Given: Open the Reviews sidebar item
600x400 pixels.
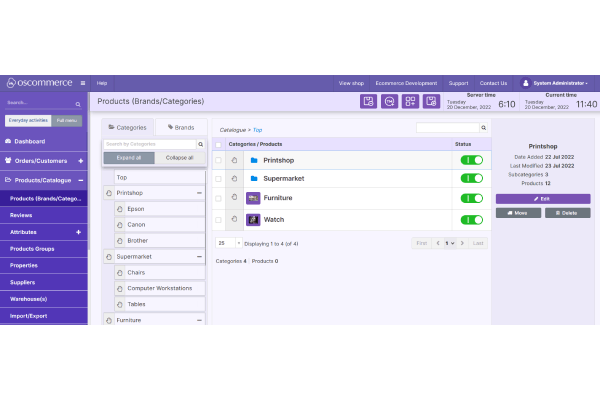Looking at the screenshot, I should [x=44, y=215].
